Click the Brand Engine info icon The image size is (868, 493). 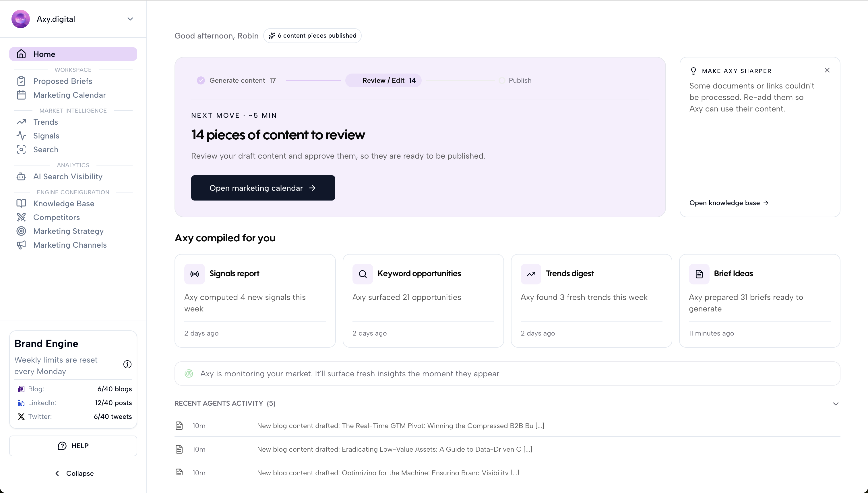point(127,364)
